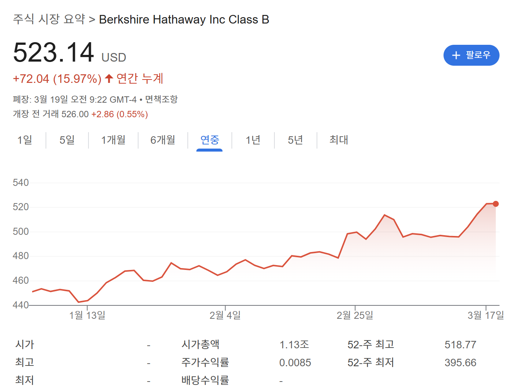
Task: Click the 시가총액 market cap label
Action: [200, 344]
